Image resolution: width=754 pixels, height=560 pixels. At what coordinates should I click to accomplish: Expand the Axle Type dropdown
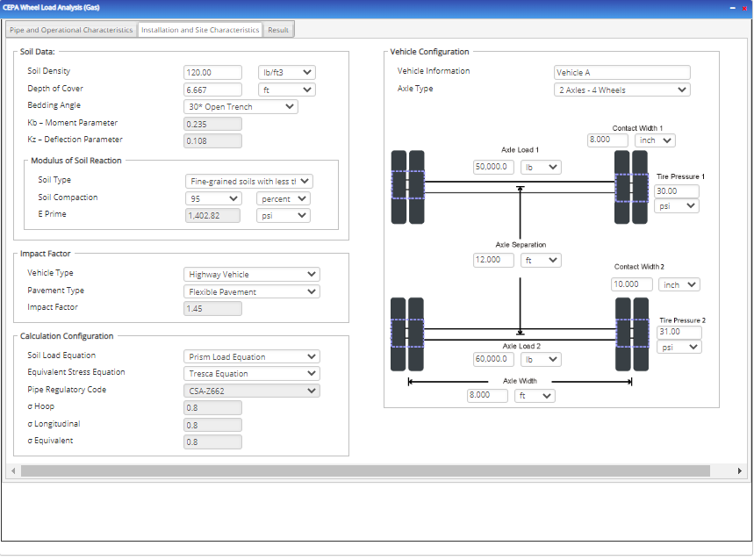(x=621, y=90)
